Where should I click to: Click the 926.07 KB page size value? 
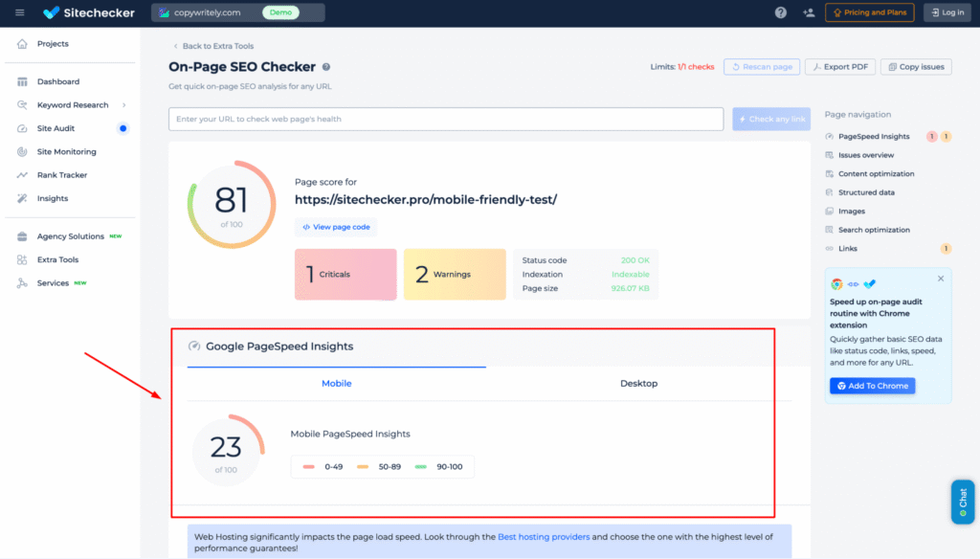click(x=630, y=288)
